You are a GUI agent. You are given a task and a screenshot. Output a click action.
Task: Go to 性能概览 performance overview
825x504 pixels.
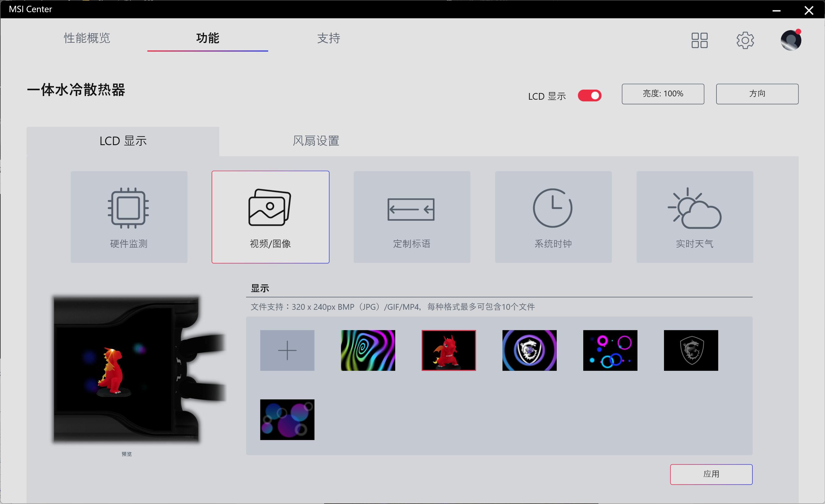click(87, 38)
